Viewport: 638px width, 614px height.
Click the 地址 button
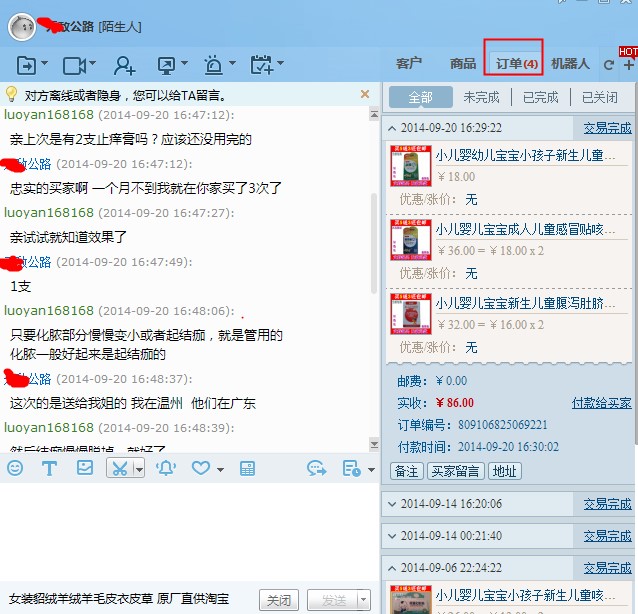point(505,471)
